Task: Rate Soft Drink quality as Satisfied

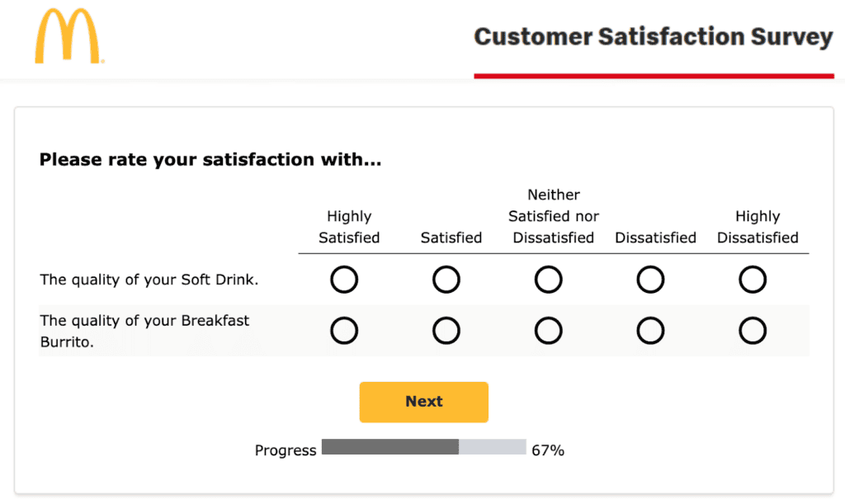Action: pyautogui.click(x=446, y=280)
